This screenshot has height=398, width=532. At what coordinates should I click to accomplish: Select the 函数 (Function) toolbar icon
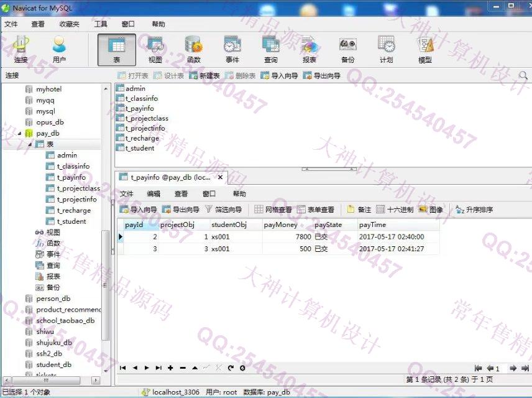pos(194,50)
